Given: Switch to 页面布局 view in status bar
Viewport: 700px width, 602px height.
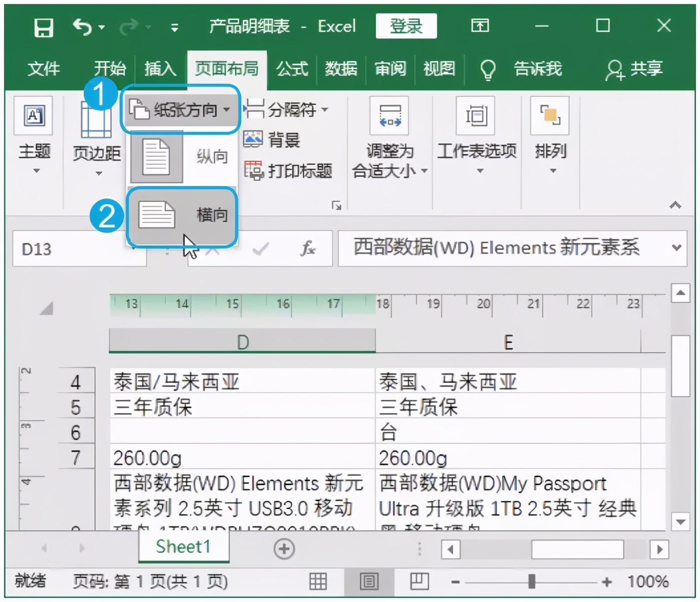Looking at the screenshot, I should 369,581.
